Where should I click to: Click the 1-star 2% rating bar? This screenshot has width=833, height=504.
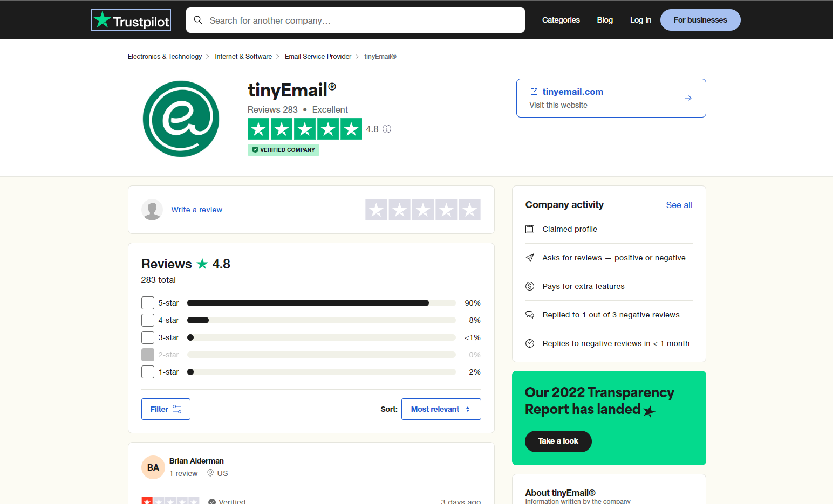[x=322, y=372]
